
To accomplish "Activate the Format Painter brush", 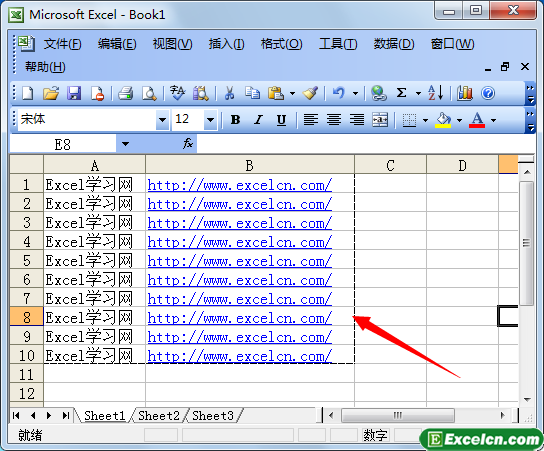I will point(310,93).
